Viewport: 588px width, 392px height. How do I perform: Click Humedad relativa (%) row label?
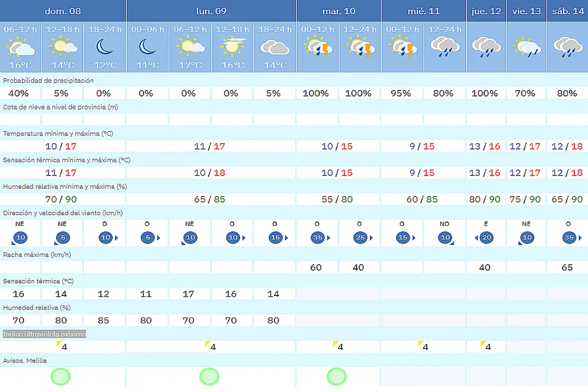point(37,308)
